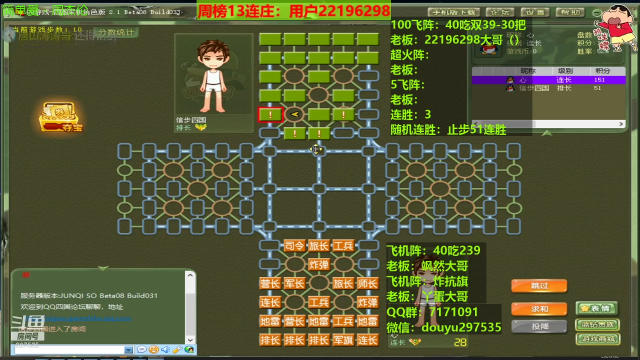Select the 军旗 piece in bottom row
The image size is (640, 360).
tap(343, 340)
